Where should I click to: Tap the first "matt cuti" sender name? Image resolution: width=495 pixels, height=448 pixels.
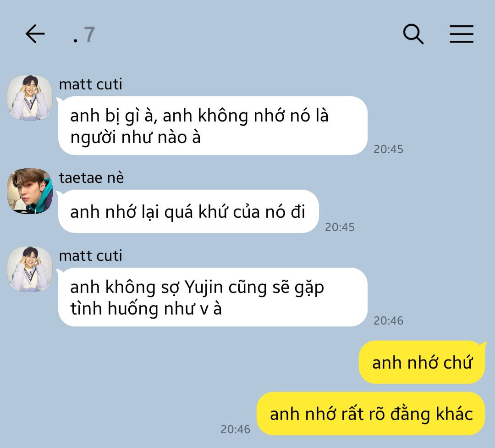(91, 84)
